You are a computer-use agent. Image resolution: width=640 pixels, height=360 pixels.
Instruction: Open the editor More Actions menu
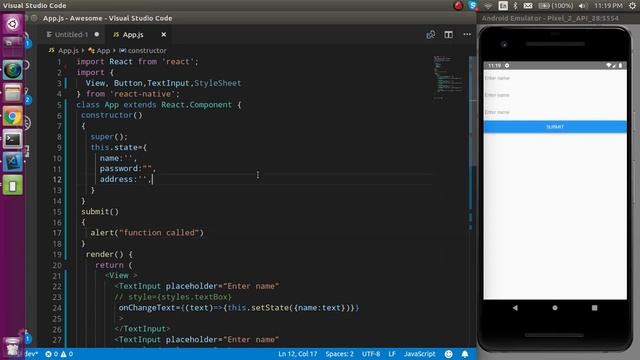(x=467, y=35)
